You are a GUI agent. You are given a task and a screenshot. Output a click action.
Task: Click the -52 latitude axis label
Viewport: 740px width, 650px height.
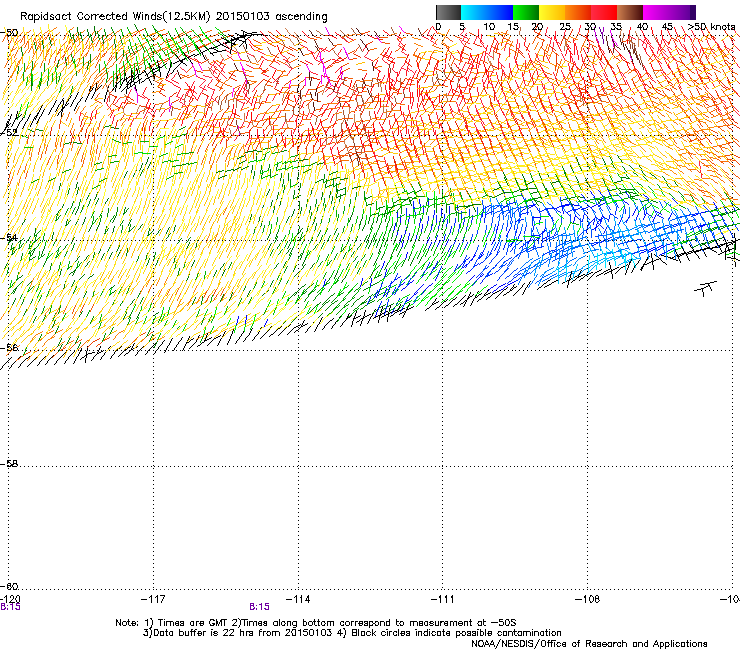click(x=10, y=133)
